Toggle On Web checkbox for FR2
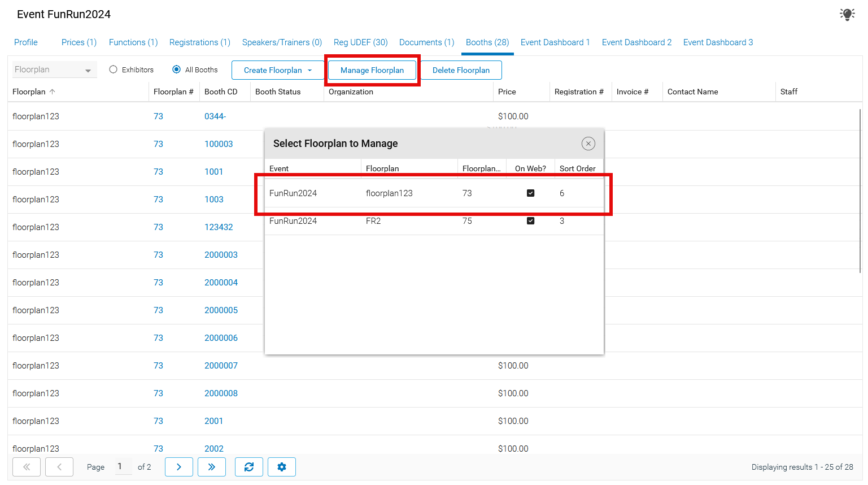Screen dimensions: 868x485 [x=530, y=221]
